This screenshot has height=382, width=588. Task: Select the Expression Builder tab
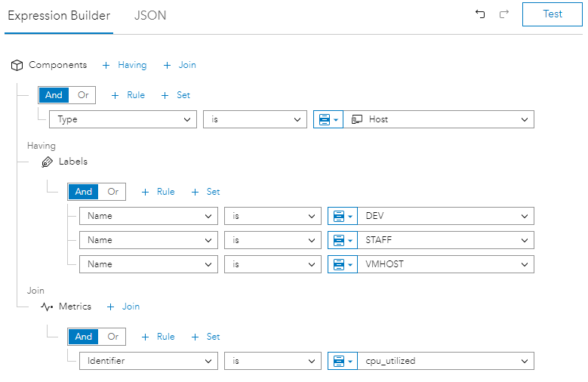[x=59, y=16]
